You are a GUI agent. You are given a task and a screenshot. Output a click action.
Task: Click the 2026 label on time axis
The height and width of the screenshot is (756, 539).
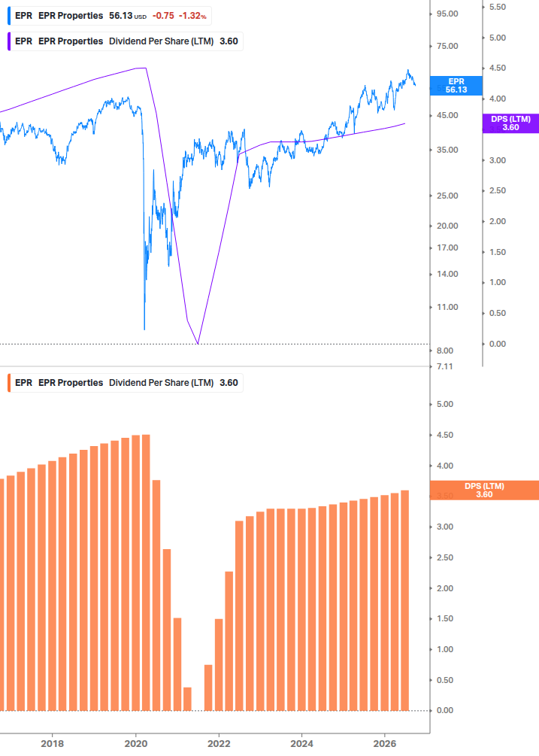tap(385, 744)
